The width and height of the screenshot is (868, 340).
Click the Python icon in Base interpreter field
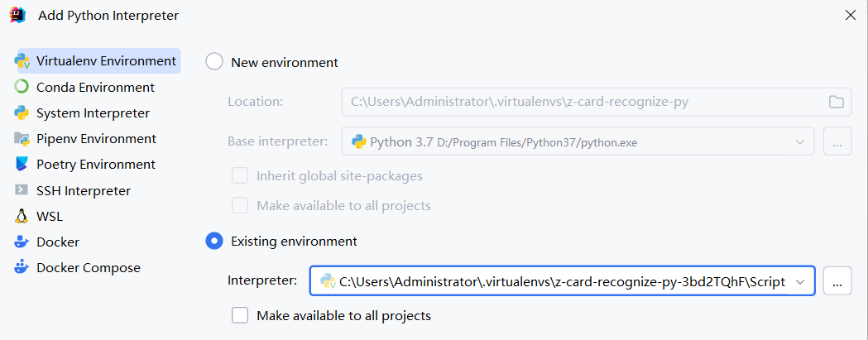(359, 141)
